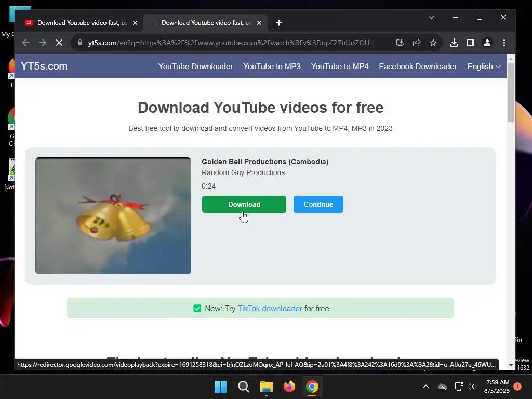Bookmark this page with star icon
The width and height of the screenshot is (532, 399).
(433, 43)
